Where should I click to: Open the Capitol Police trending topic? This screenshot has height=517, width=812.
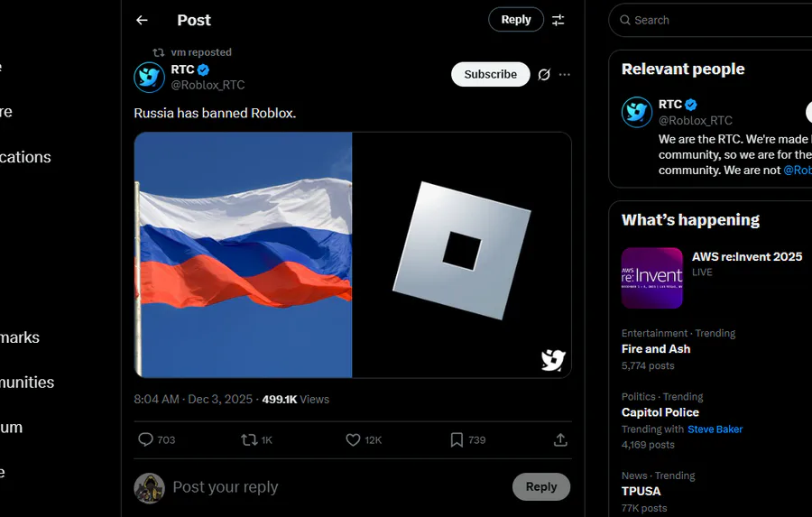pyautogui.click(x=660, y=412)
